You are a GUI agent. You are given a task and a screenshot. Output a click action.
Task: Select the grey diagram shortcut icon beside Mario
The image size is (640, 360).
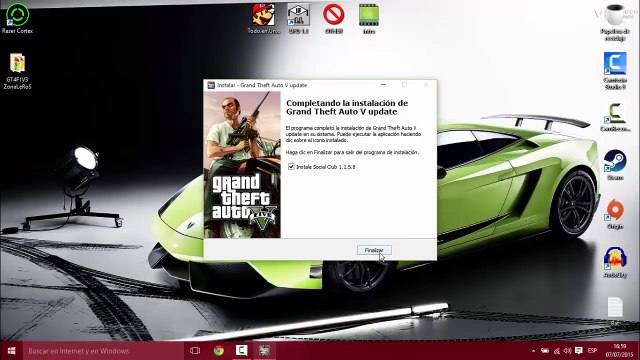coord(298,19)
